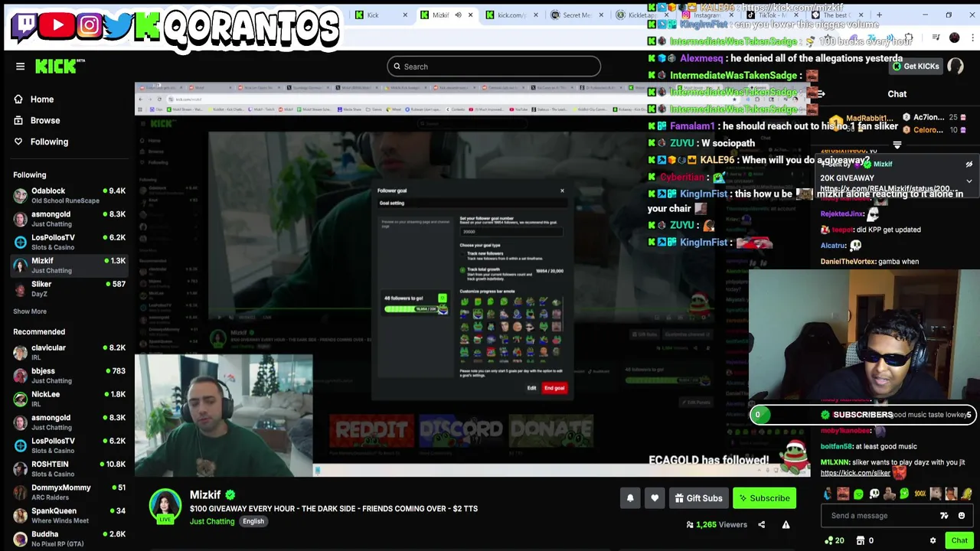Close the Mizkif browser tab
Screen dimensions: 980x551
point(470,15)
